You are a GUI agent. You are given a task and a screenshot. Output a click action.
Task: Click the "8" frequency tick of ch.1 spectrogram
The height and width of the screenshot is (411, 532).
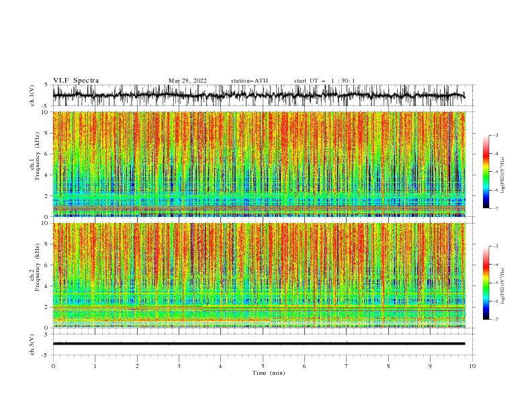click(47, 133)
